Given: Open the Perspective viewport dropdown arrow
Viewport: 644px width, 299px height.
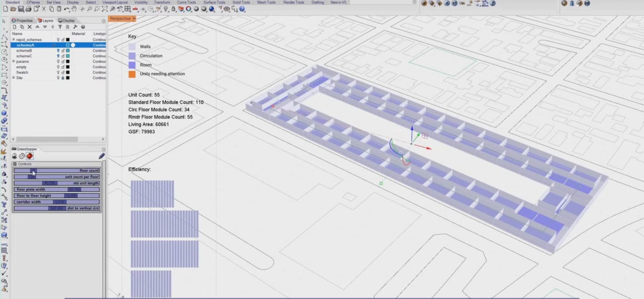Looking at the screenshot, I should pyautogui.click(x=135, y=19).
